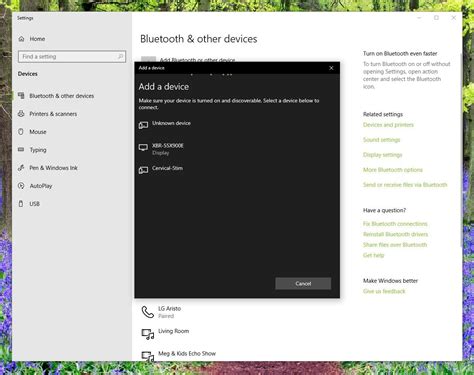Click the Get help link
The height and width of the screenshot is (375, 474).
click(x=373, y=255)
